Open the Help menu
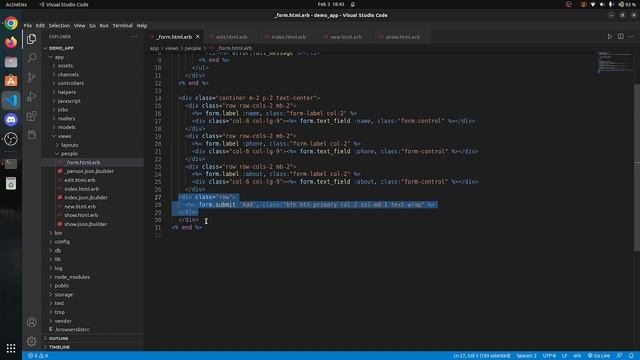 click(142, 25)
